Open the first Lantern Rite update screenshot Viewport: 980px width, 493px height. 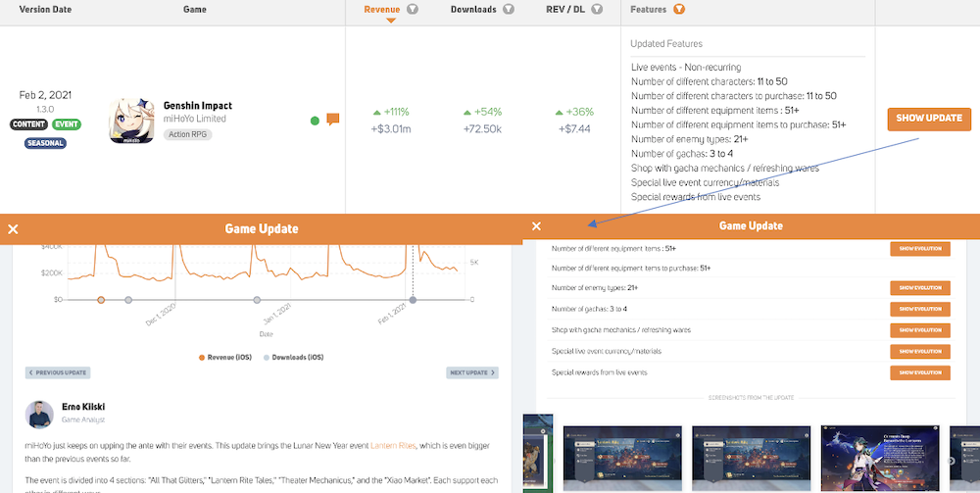622,459
